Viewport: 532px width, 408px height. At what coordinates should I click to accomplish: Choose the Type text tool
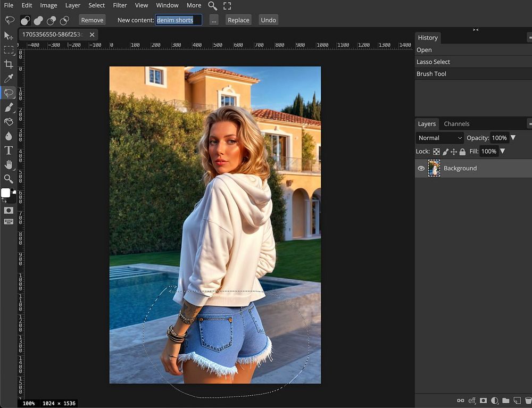click(x=9, y=151)
